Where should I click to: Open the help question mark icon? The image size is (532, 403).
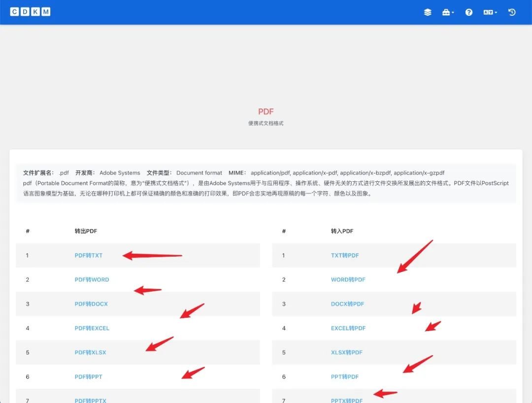[x=468, y=12]
